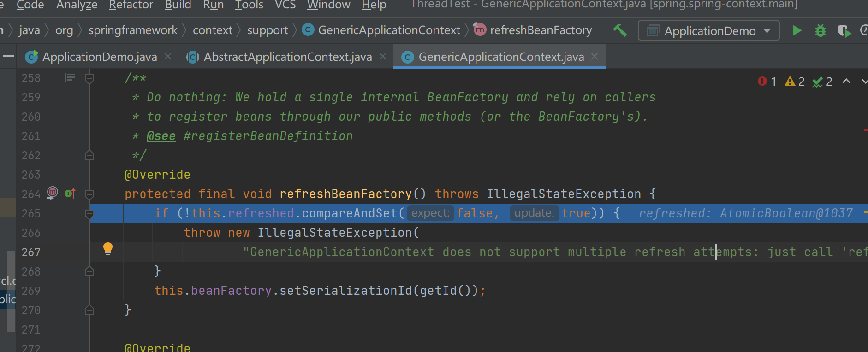
Task: Toggle the method breakpoint on line 264
Action: pos(53,193)
